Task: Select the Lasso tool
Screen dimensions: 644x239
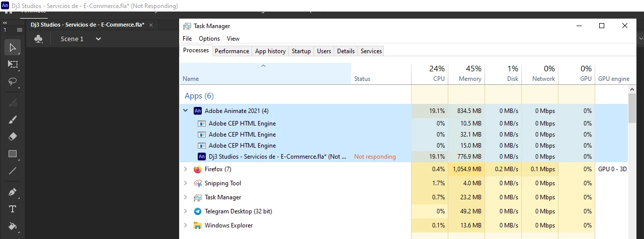Action: click(13, 82)
